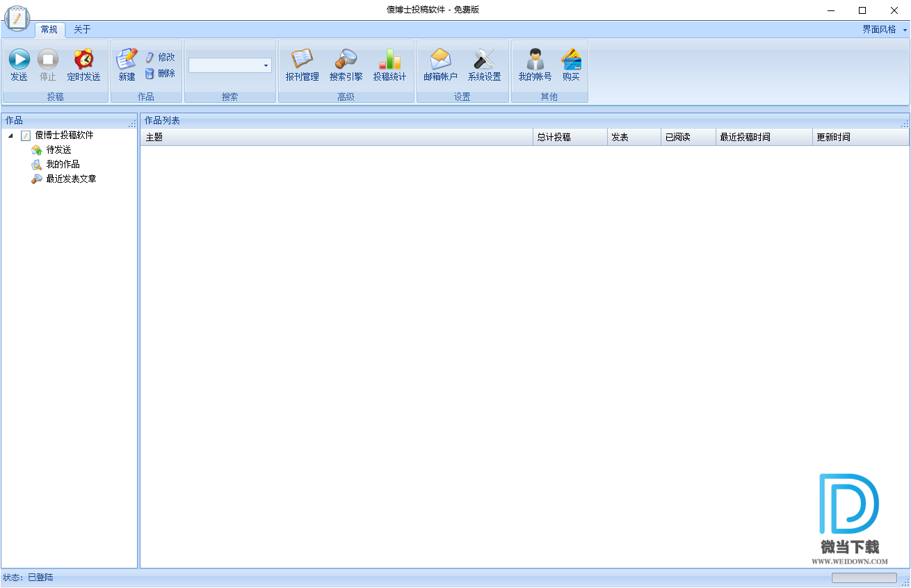Switch to the 关于 ribbon tab

[x=82, y=29]
